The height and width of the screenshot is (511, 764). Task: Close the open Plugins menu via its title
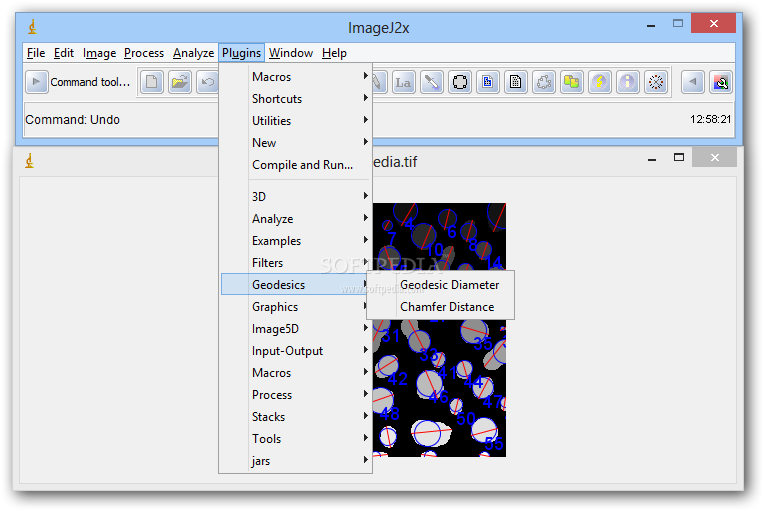pos(241,53)
